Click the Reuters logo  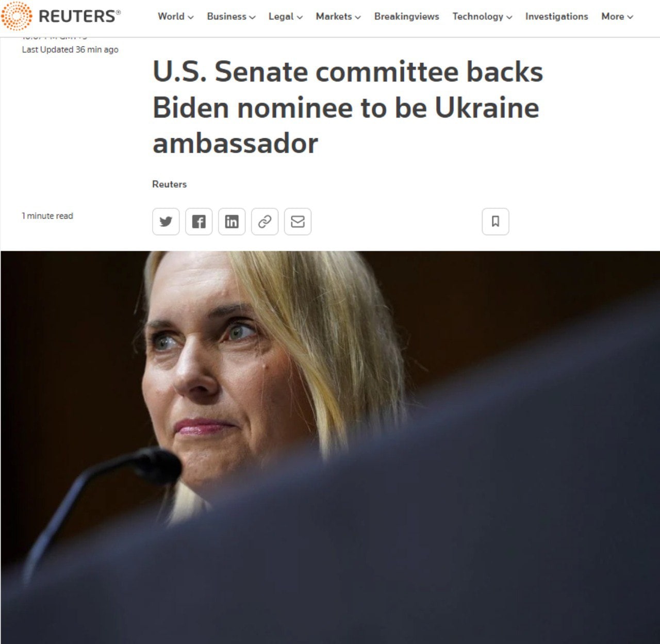click(61, 16)
